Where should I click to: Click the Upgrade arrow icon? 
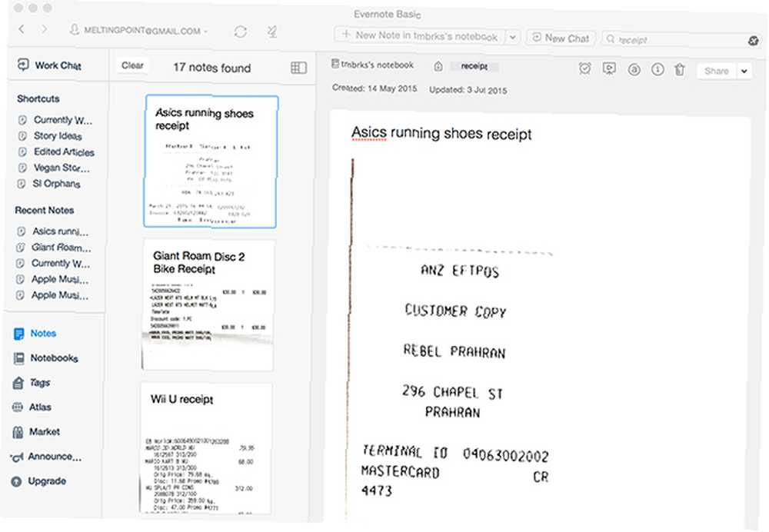pos(16,481)
